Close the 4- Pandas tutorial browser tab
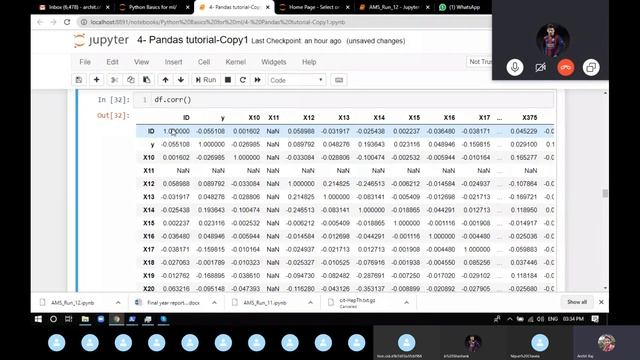 coord(268,7)
